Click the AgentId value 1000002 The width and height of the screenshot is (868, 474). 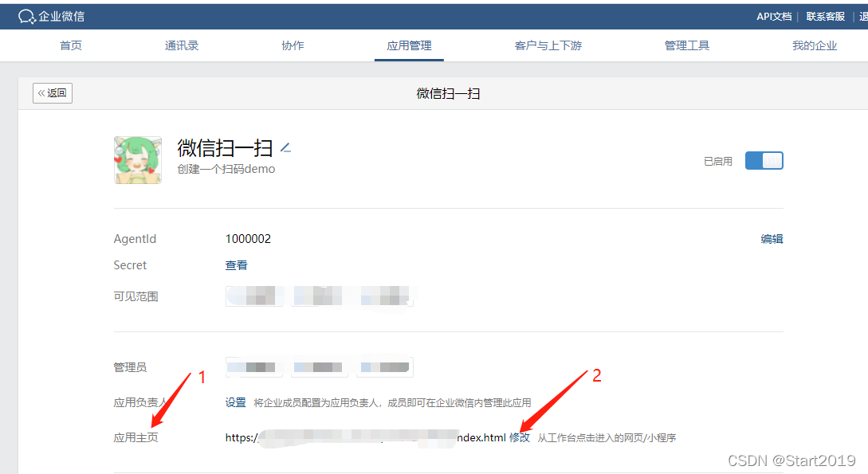point(248,239)
